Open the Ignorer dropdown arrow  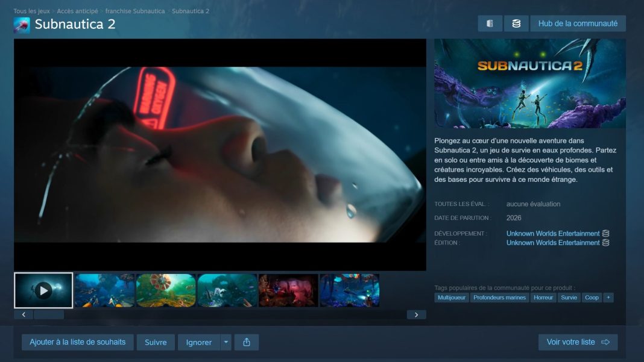225,342
